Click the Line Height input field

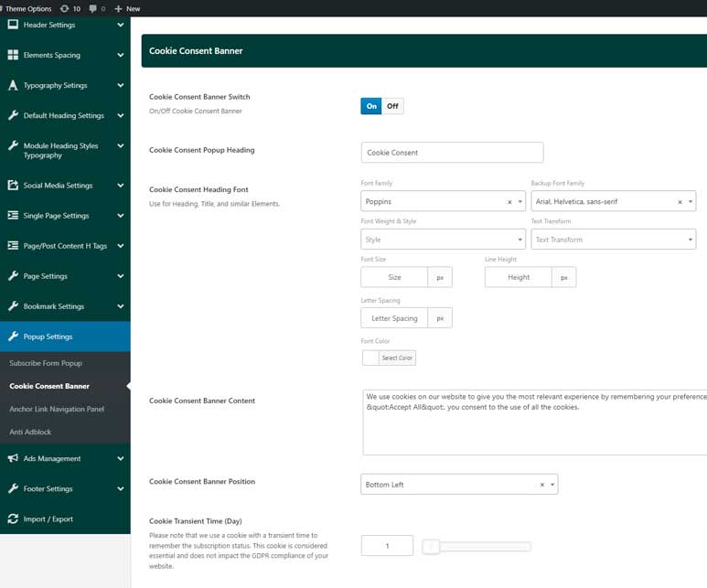tap(518, 277)
